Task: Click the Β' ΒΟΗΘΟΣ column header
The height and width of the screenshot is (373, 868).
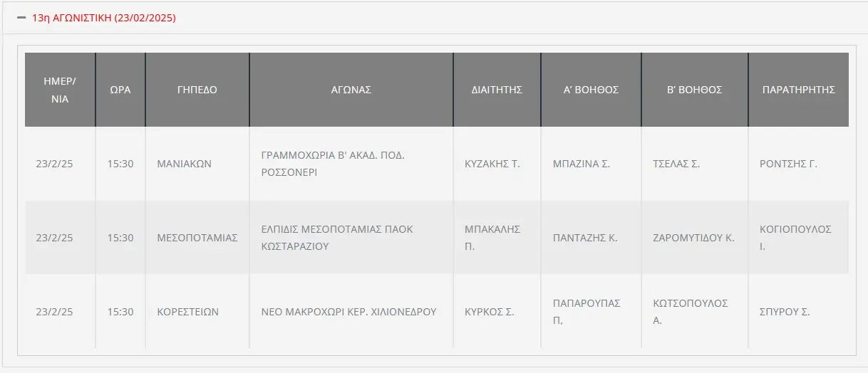Action: click(x=695, y=90)
